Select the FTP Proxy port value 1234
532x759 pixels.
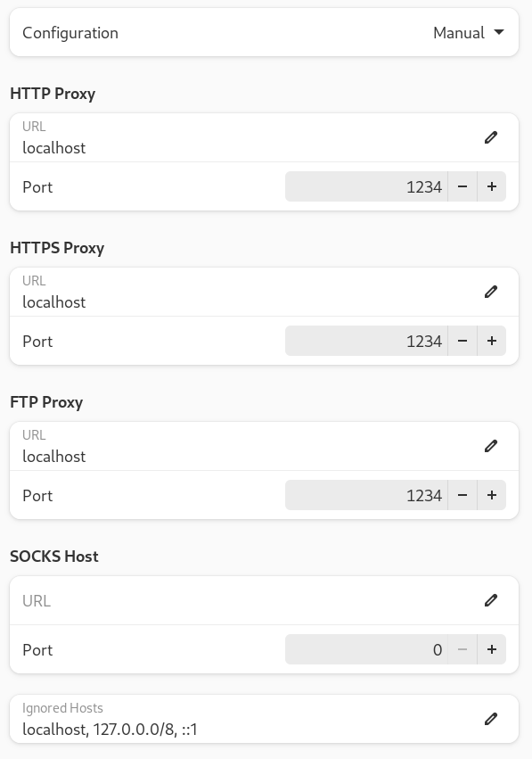pos(425,495)
